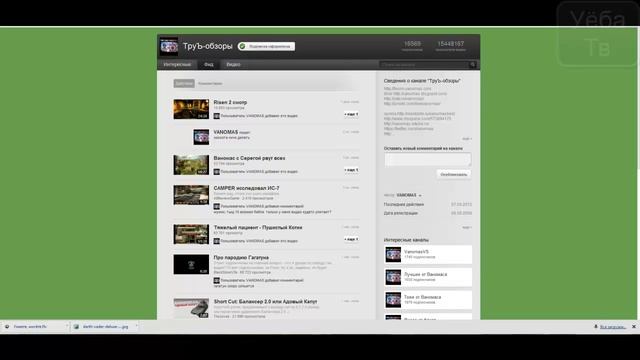Expand 'ещё 1' on Ваномас с Серегой row

[351, 170]
